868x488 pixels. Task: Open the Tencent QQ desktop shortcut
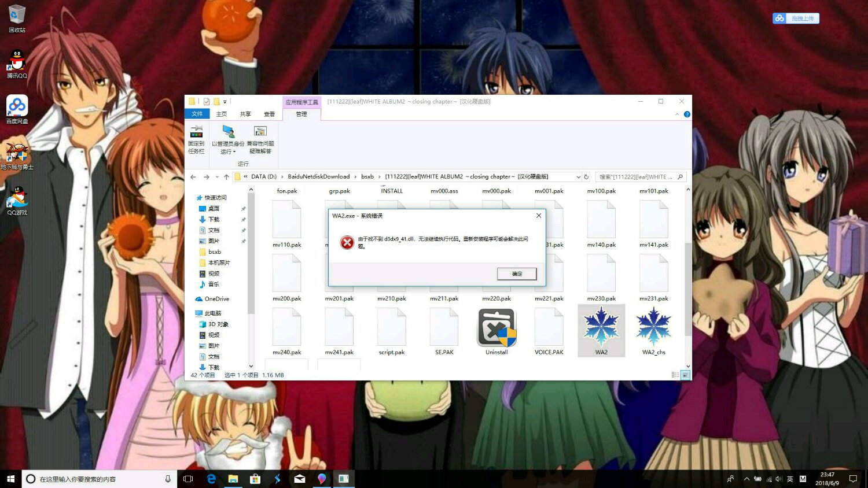17,64
